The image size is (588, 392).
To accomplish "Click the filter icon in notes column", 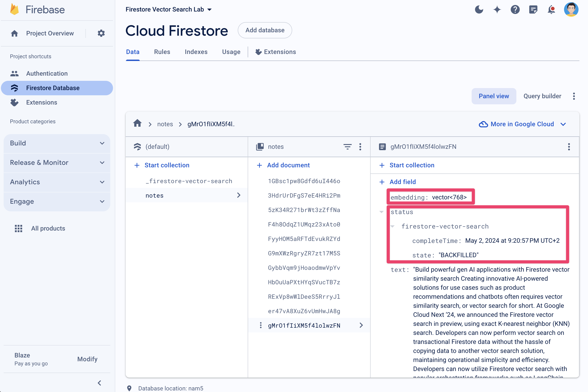I will pyautogui.click(x=348, y=147).
